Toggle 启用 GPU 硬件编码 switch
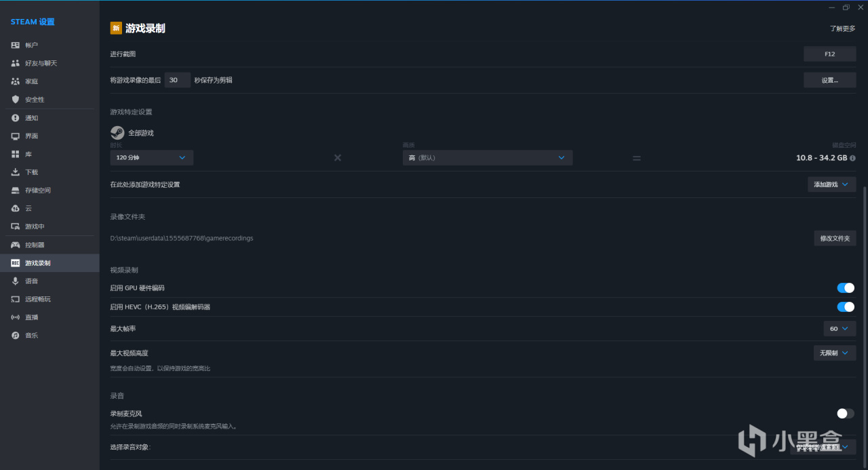 click(846, 288)
